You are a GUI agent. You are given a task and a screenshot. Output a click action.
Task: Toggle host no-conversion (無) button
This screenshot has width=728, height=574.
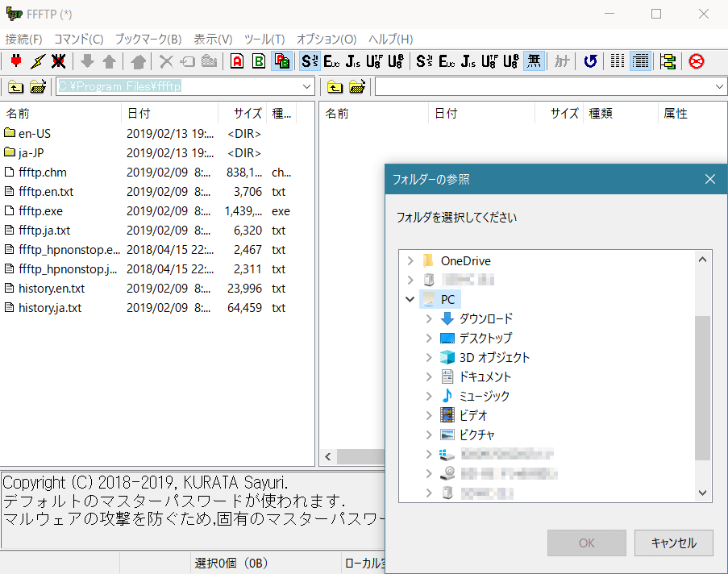[534, 61]
